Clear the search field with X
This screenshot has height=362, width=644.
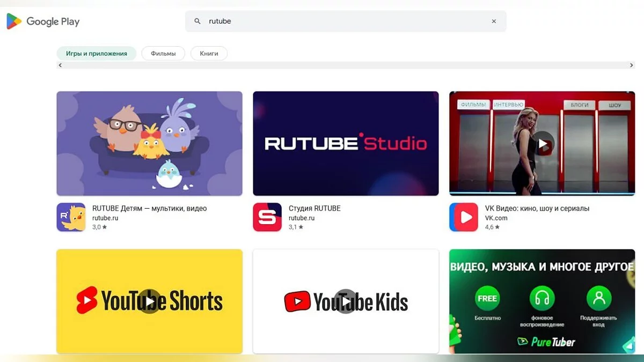tap(494, 21)
